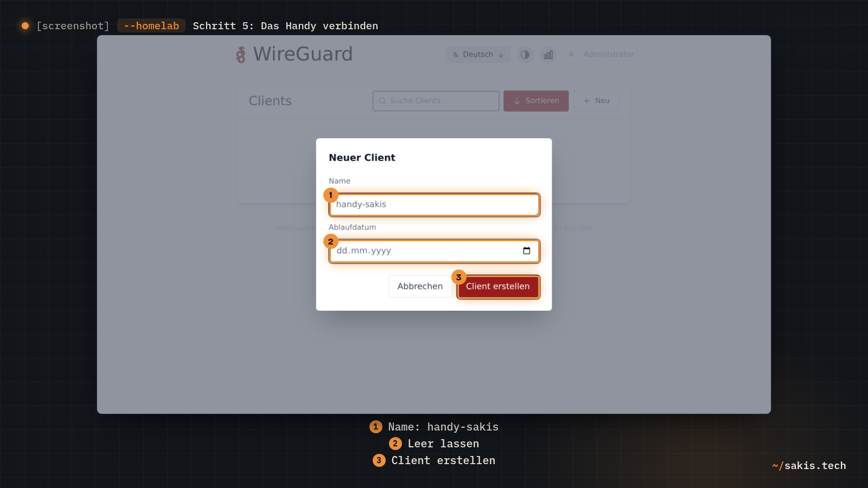Click the Ablaufdatum date field
This screenshot has height=488, width=868.
click(x=434, y=251)
